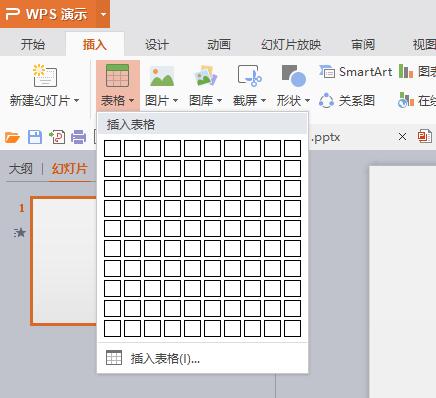The height and width of the screenshot is (398, 436).
Task: Insert a SmartArt graphic
Action: 356,72
